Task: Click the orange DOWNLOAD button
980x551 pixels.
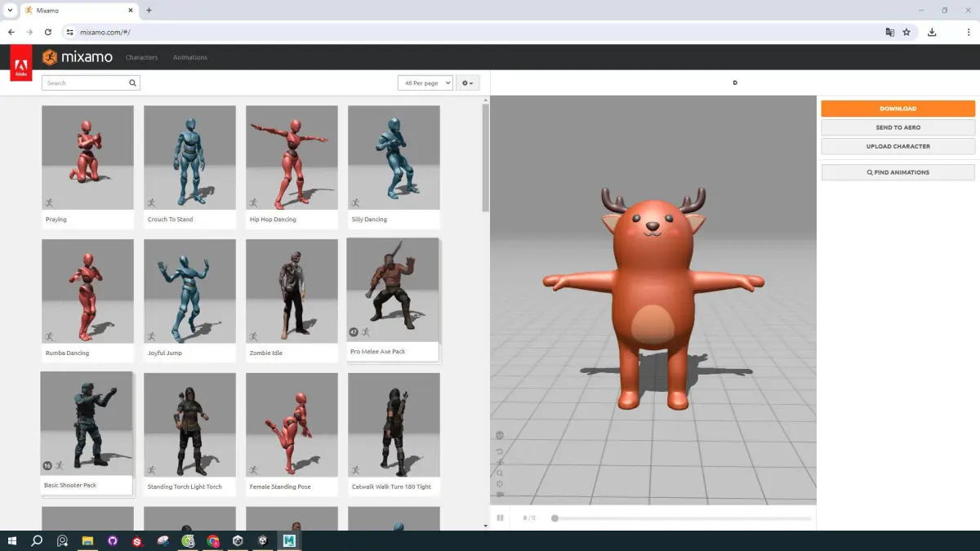Action: tap(898, 109)
